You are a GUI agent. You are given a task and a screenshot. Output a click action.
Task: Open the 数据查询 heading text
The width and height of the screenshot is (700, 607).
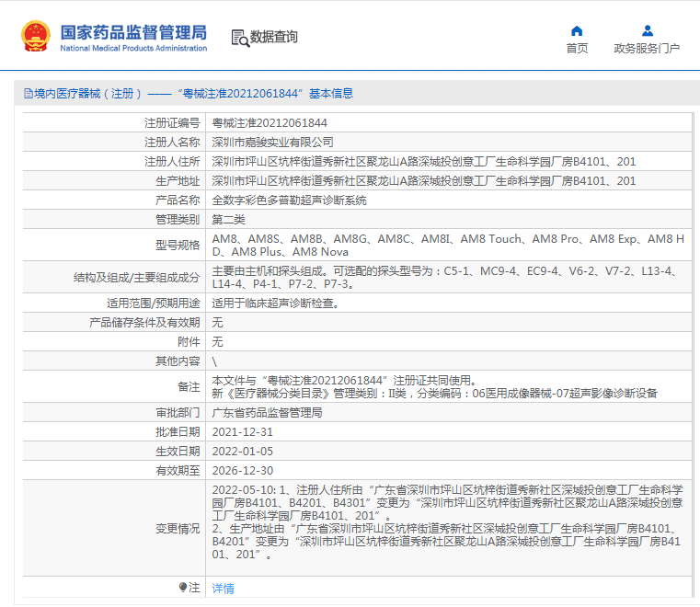pos(274,38)
